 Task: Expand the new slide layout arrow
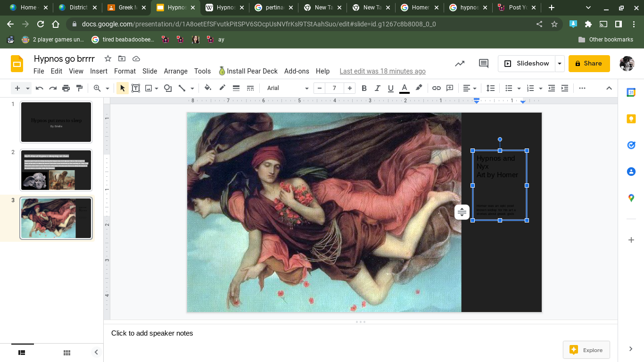coord(28,88)
